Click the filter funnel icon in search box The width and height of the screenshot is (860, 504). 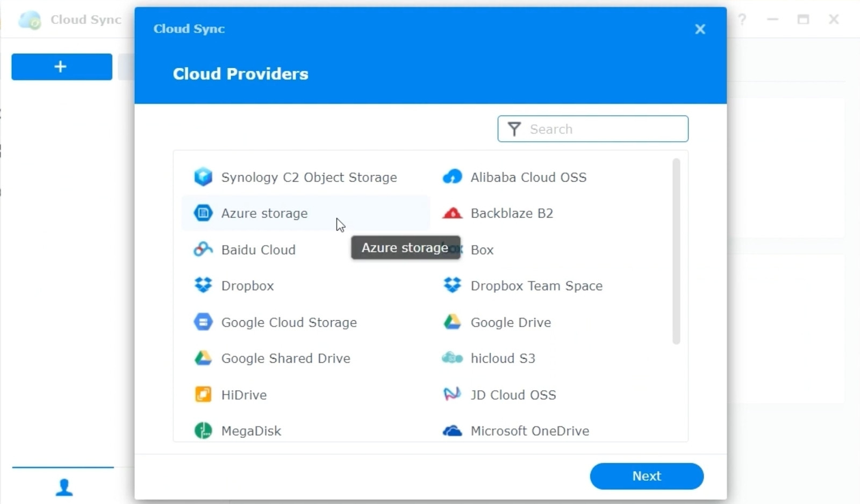point(514,129)
